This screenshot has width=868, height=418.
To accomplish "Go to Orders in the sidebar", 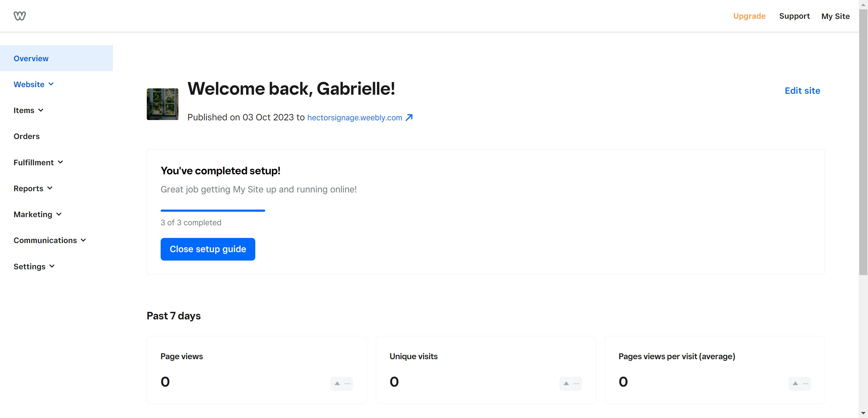I will tap(27, 136).
